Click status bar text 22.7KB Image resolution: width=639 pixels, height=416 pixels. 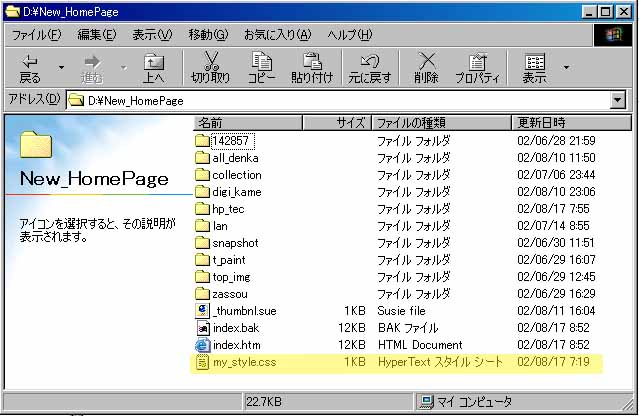[x=264, y=402]
